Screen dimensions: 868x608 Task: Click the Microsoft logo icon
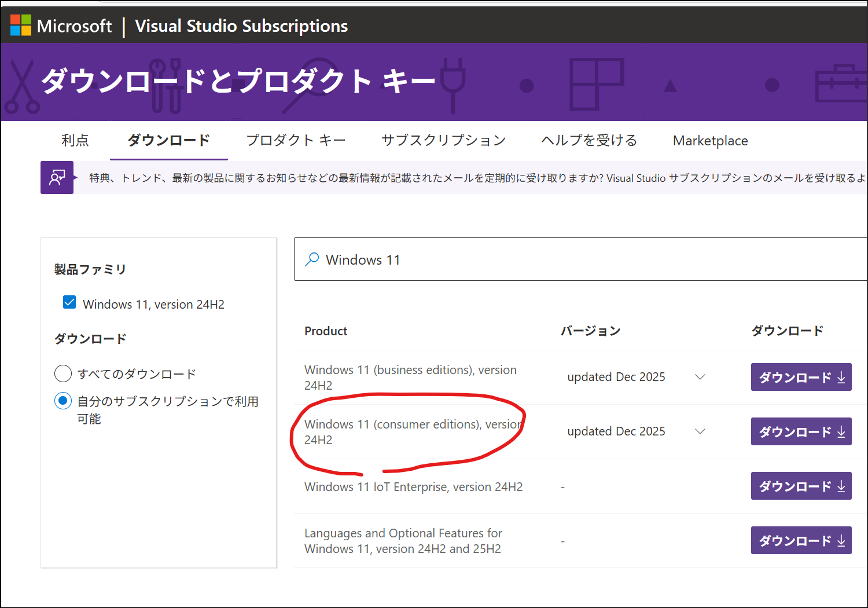click(x=21, y=25)
